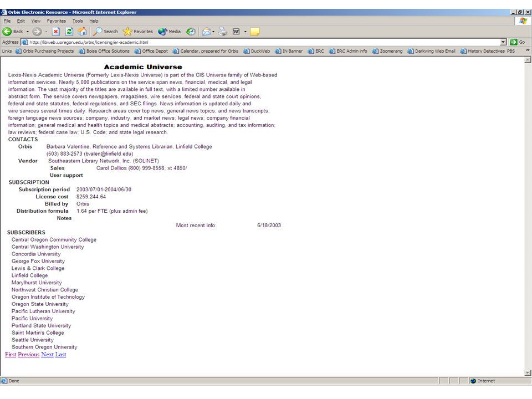The width and height of the screenshot is (532, 399).
Task: Follow the Next page link
Action: pyautogui.click(x=48, y=354)
